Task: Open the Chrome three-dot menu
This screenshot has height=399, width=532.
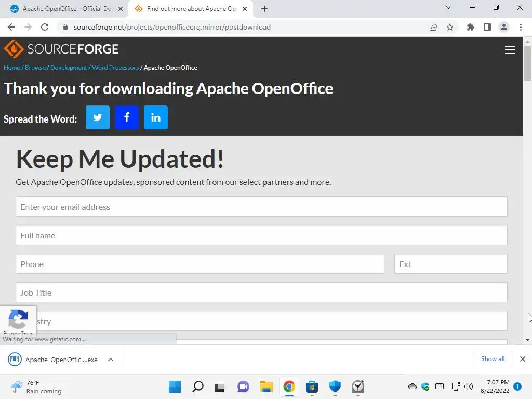Action: (x=521, y=27)
